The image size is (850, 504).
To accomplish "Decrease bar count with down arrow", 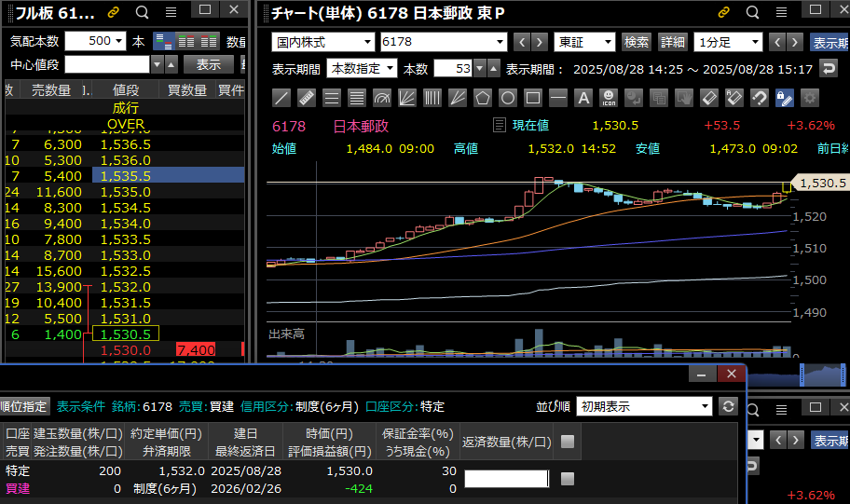I will coord(479,69).
